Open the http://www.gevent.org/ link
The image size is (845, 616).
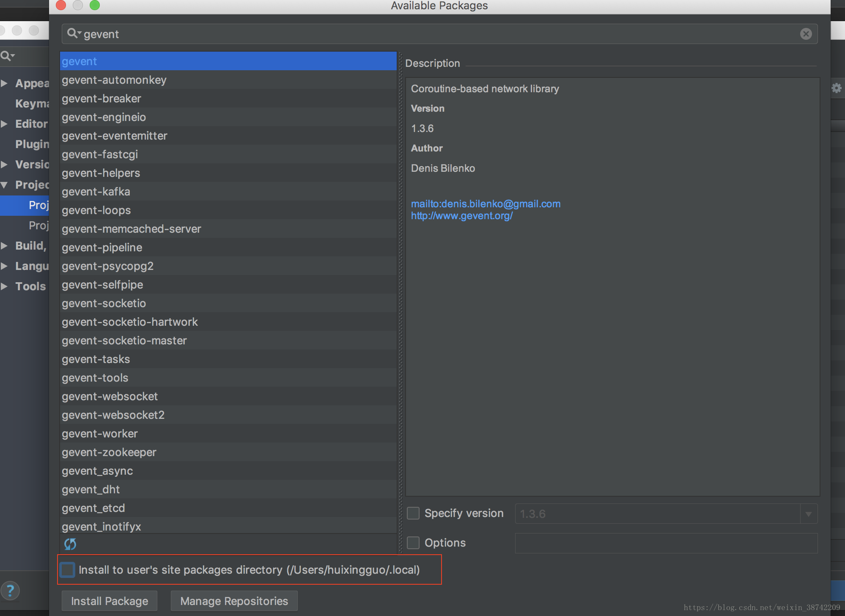[461, 216]
